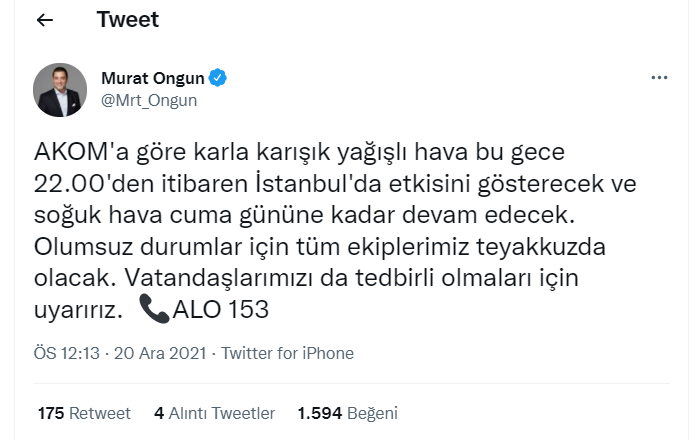This screenshot has height=440, width=697.
Task: Click the telephone emoji in the tweet
Action: click(x=154, y=310)
